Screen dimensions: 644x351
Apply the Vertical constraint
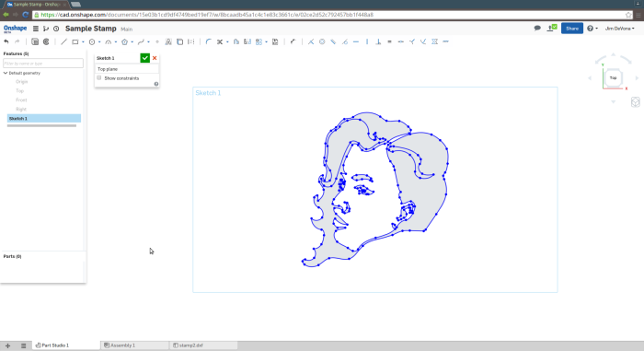pyautogui.click(x=367, y=41)
